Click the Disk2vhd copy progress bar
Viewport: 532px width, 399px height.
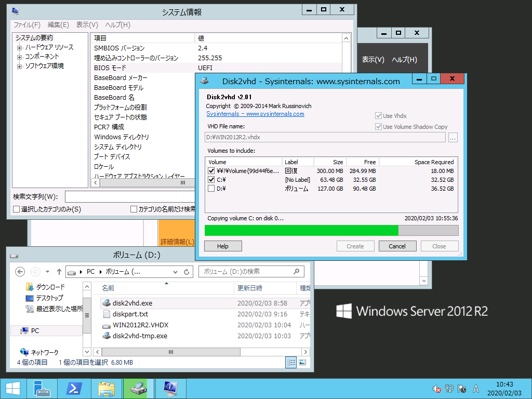(331, 230)
